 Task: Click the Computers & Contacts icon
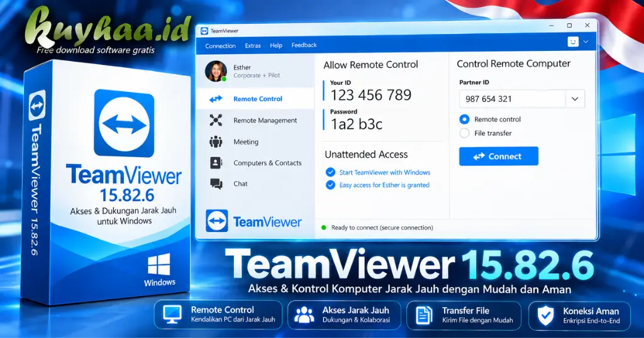point(216,163)
